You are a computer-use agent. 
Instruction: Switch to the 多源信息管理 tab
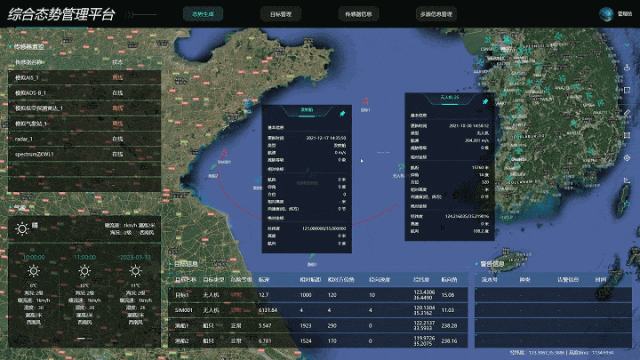pos(436,14)
